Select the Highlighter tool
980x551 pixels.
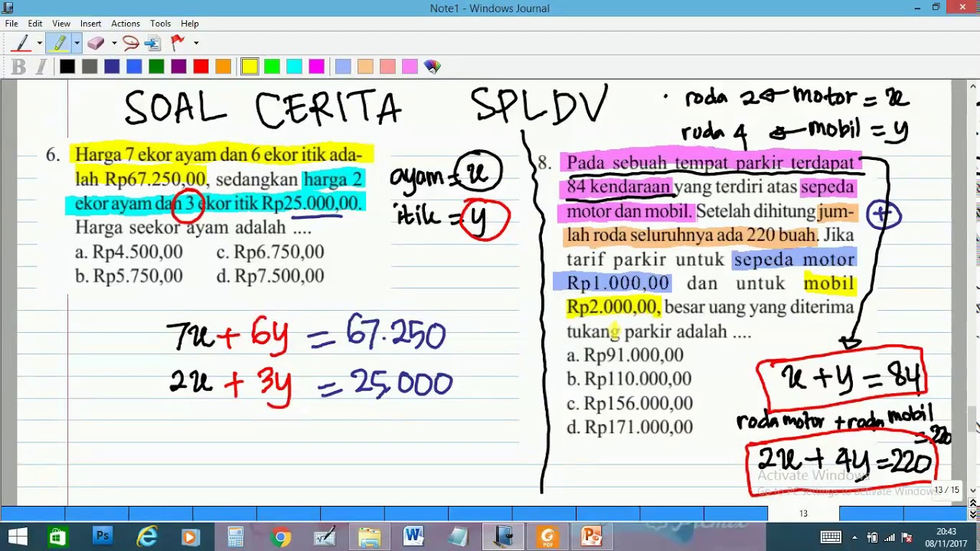[x=59, y=43]
